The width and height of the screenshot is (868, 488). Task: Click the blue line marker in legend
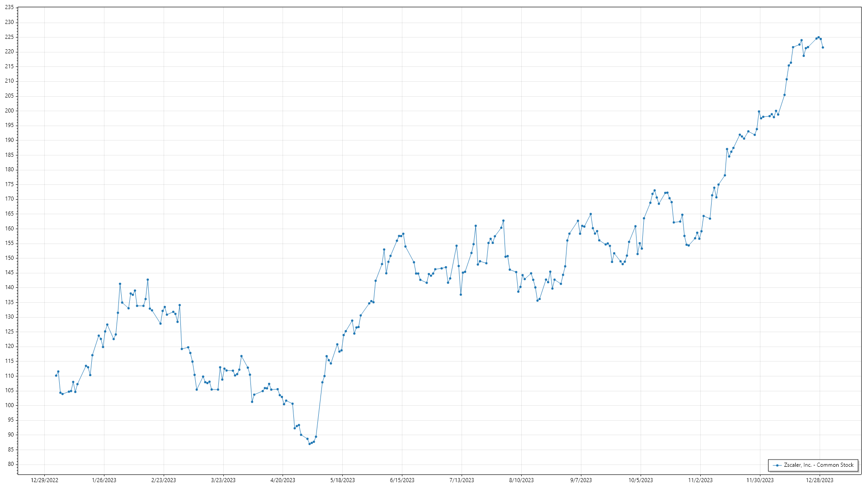point(778,465)
